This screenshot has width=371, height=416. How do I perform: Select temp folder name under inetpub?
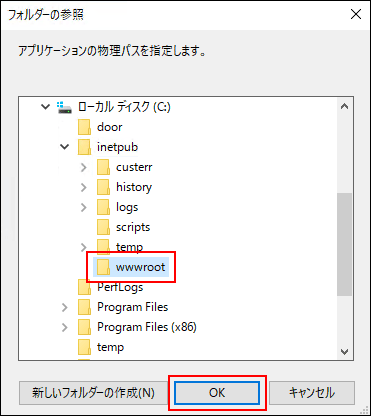[129, 247]
